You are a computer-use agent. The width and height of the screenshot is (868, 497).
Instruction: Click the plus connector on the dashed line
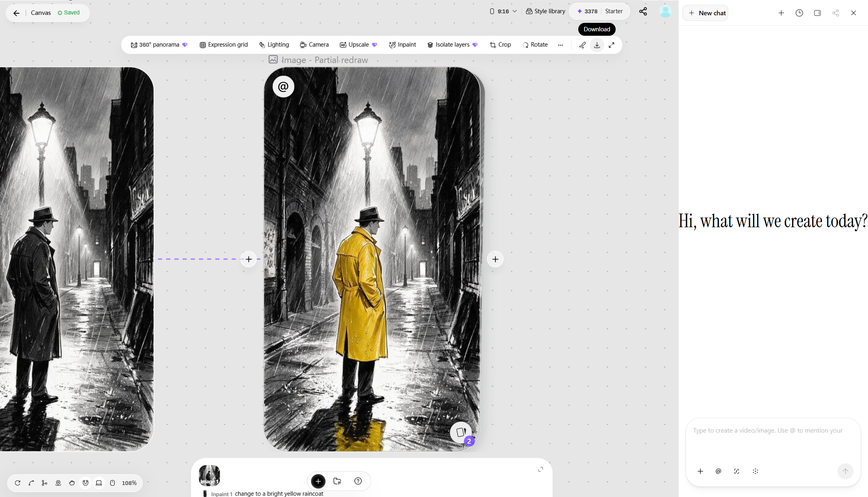click(x=249, y=259)
